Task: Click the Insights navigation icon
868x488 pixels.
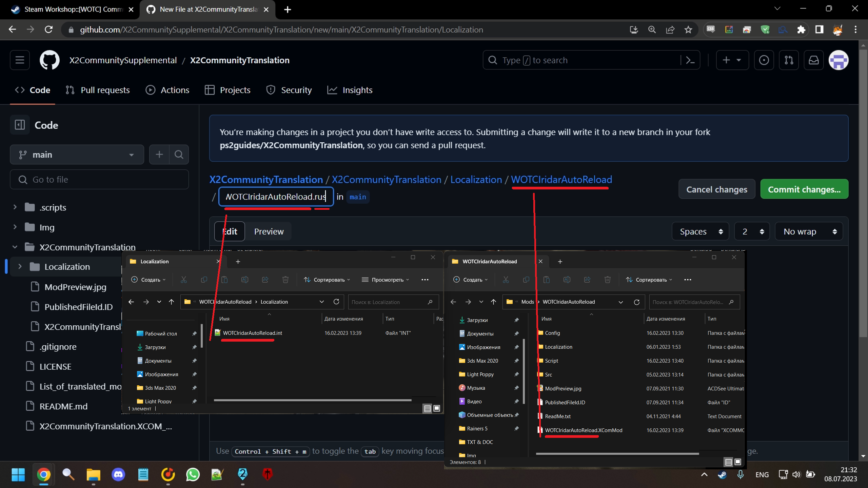Action: click(x=332, y=90)
